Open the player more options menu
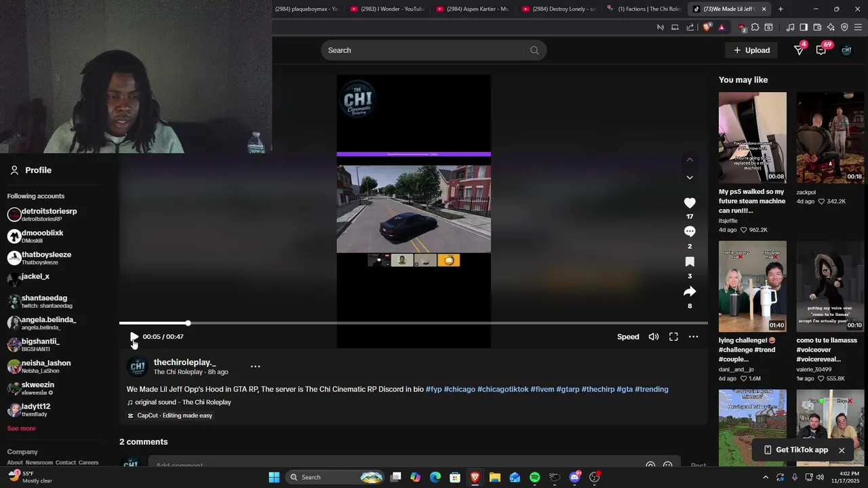The height and width of the screenshot is (488, 868). coord(693,337)
